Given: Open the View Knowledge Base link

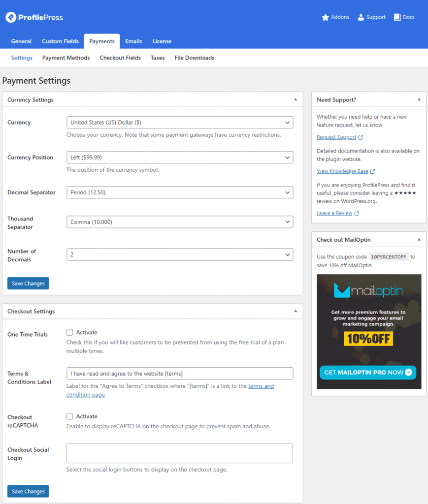Looking at the screenshot, I should (342, 171).
